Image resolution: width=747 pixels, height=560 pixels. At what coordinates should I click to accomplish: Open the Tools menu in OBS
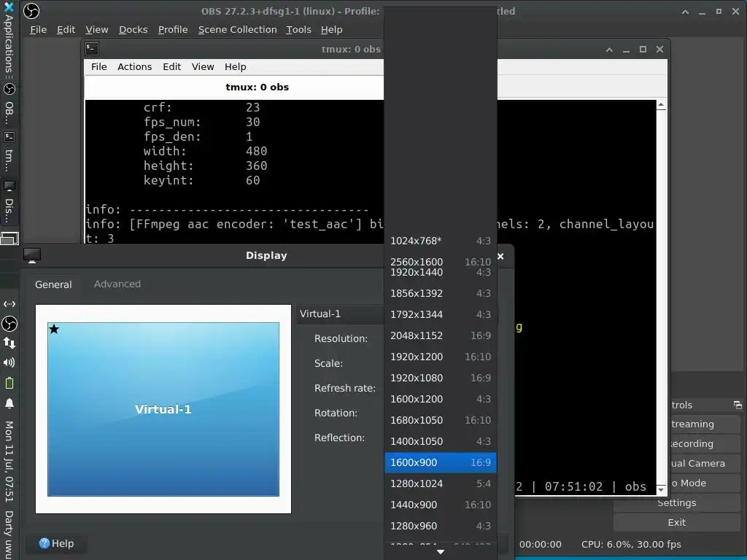point(298,29)
